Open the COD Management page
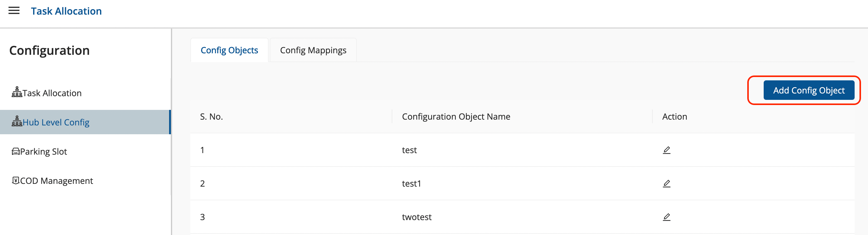The width and height of the screenshot is (868, 235). (56, 181)
